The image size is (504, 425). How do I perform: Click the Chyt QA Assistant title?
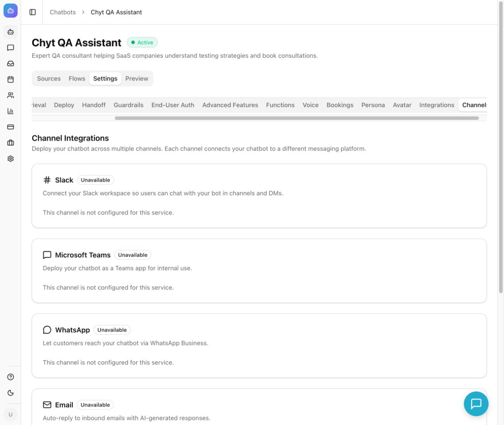click(76, 42)
